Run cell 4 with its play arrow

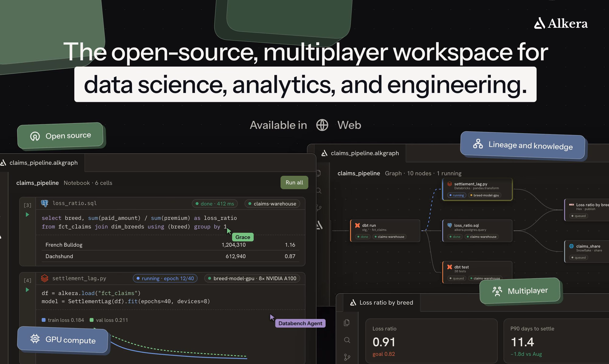[27, 290]
